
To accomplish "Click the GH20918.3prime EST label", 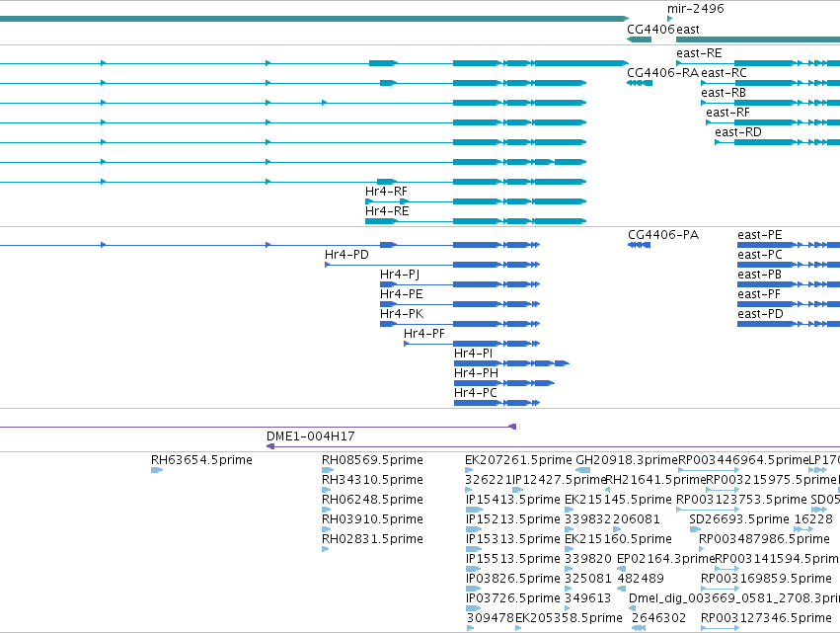I will pyautogui.click(x=627, y=460).
